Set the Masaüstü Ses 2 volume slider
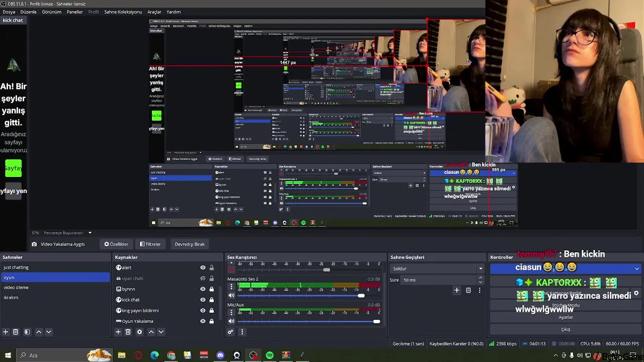This screenshot has height=362, width=644. 309,296
